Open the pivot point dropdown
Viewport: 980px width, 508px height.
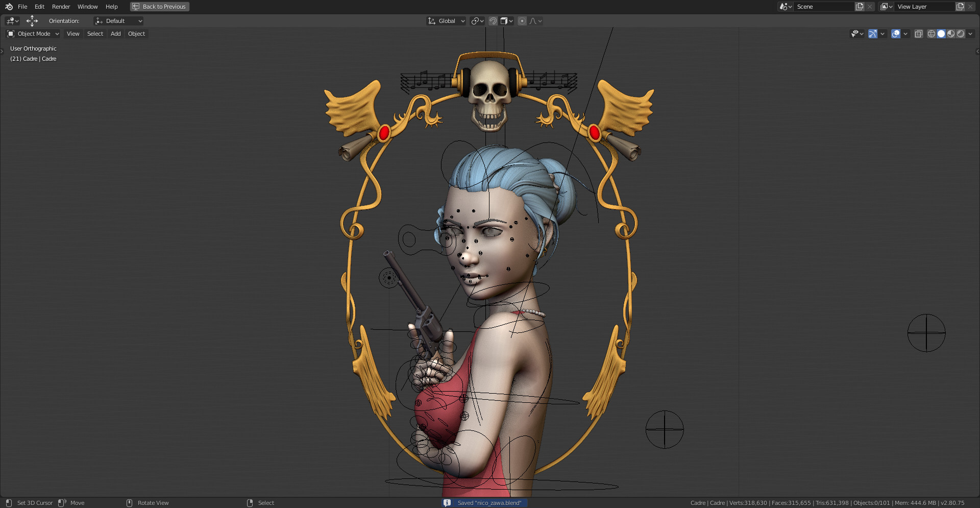pyautogui.click(x=477, y=21)
